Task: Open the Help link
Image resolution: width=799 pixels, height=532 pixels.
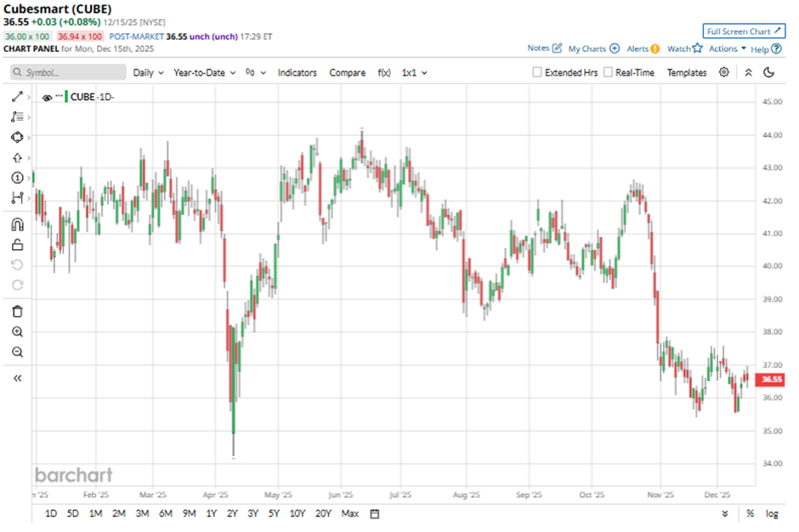Action: point(766,49)
